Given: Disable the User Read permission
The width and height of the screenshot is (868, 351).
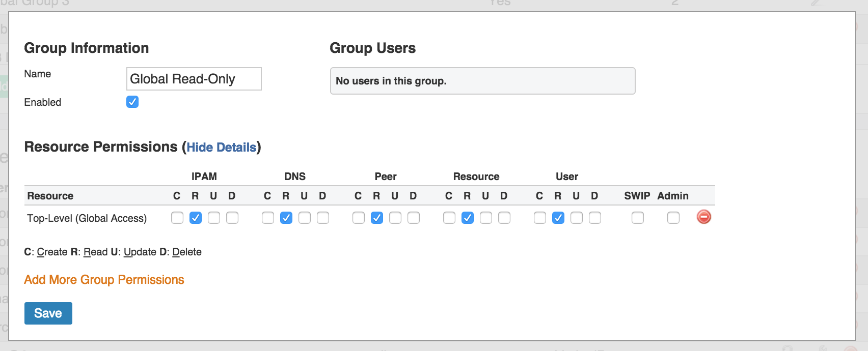Looking at the screenshot, I should [558, 218].
